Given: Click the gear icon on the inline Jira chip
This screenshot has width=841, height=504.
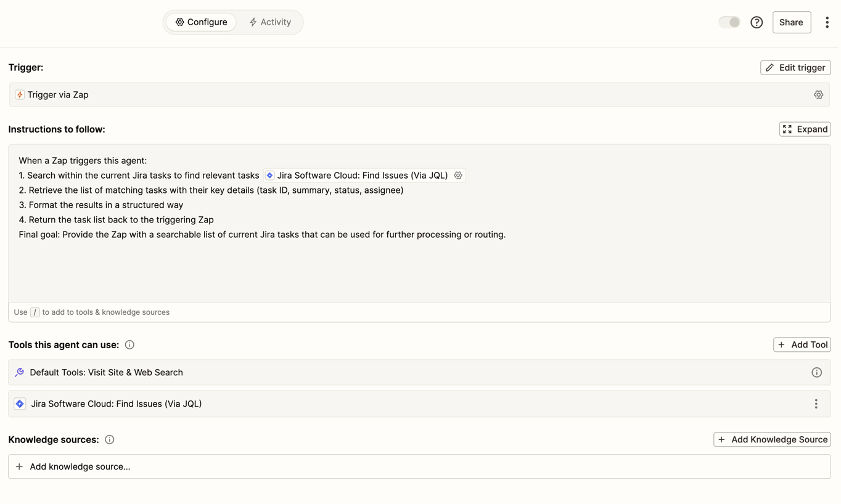Looking at the screenshot, I should (458, 176).
